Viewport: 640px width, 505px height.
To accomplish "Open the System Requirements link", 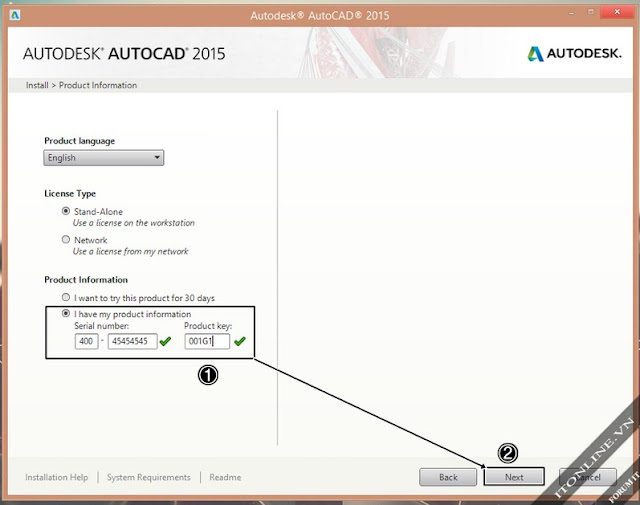I will click(x=149, y=477).
